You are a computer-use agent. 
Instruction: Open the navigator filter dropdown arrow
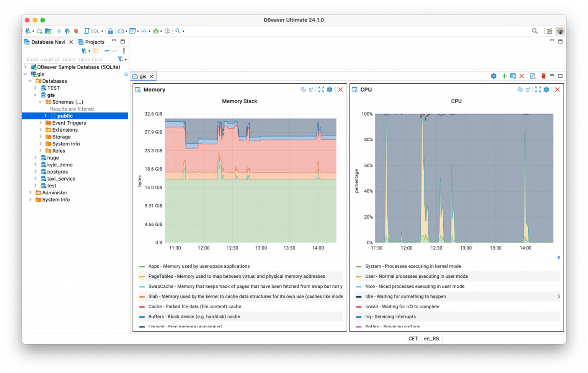click(126, 60)
